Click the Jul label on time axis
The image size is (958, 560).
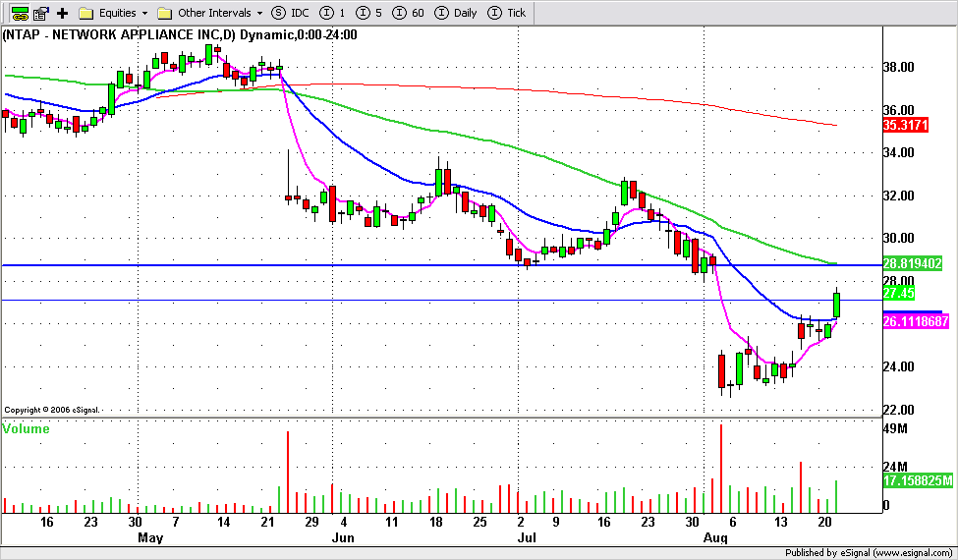pos(527,538)
